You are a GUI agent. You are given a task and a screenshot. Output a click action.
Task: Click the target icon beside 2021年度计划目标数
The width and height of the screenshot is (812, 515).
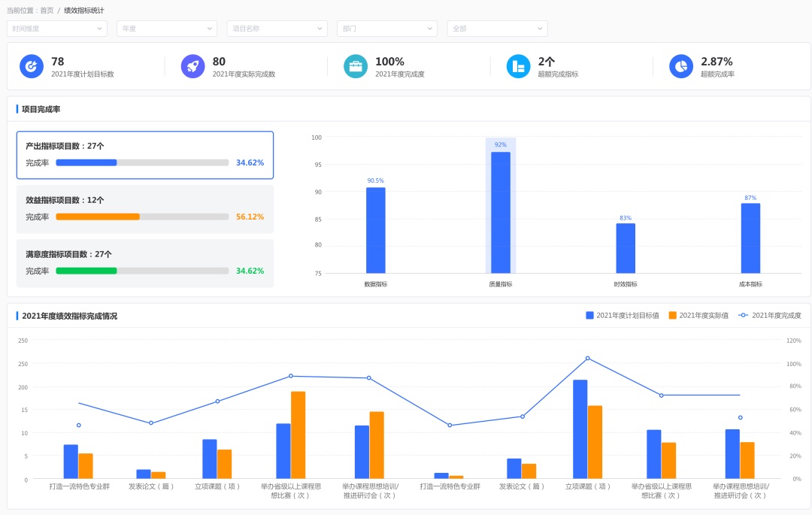(x=32, y=66)
